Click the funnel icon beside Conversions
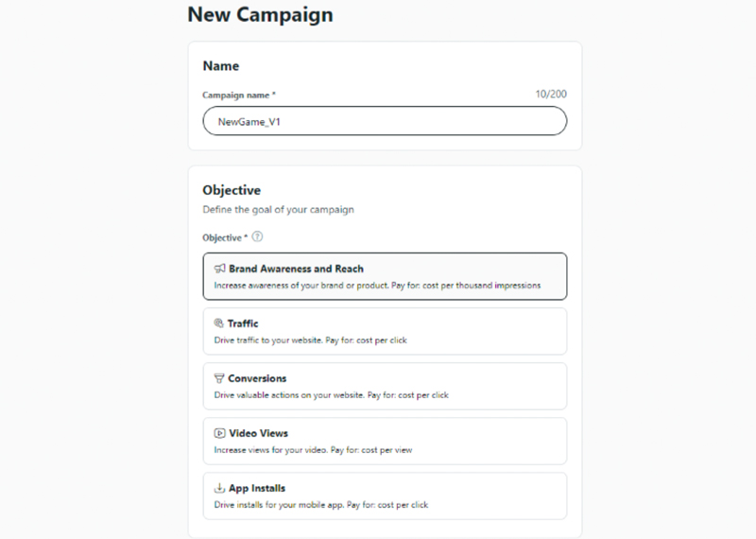The image size is (756, 539). (219, 378)
